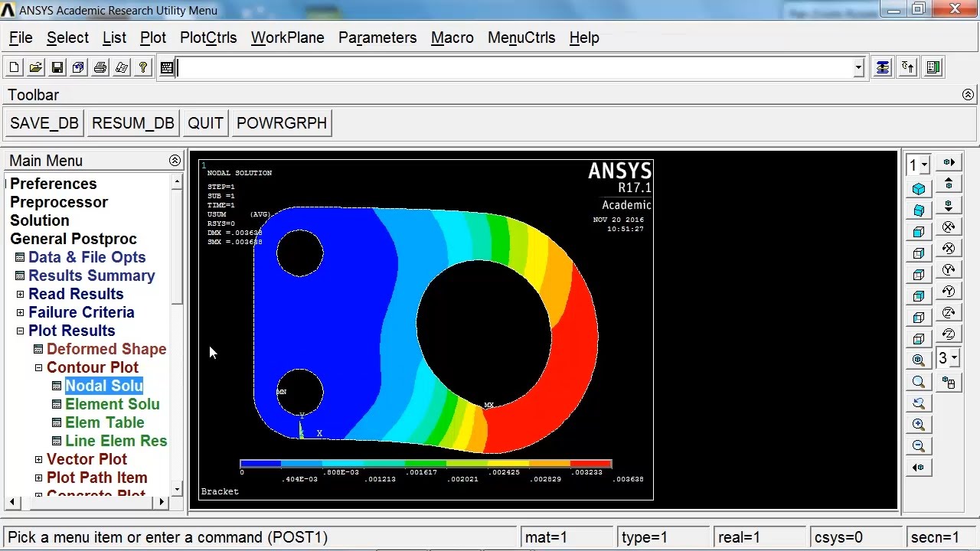Click the Raise Hidden windows icon
The height and width of the screenshot is (551, 980).
pyautogui.click(x=883, y=67)
